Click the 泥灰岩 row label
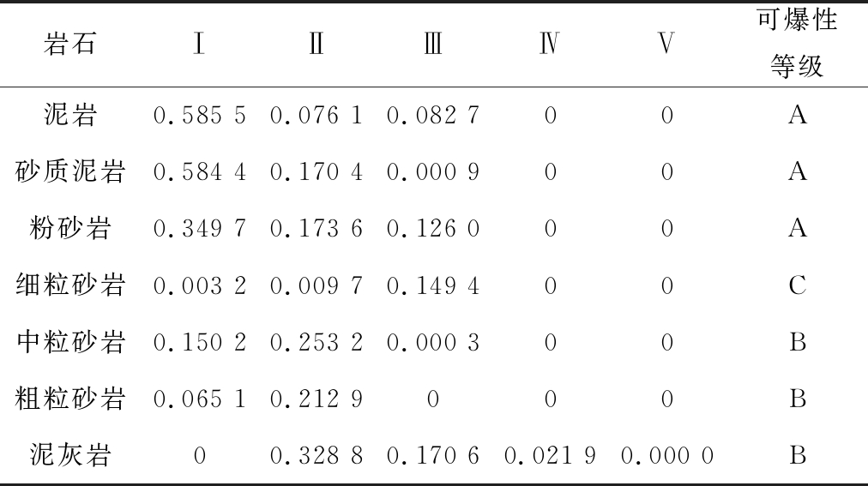 (70, 455)
